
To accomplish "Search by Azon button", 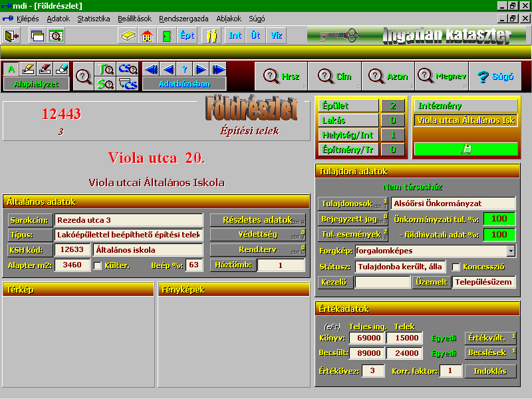I will [388, 76].
